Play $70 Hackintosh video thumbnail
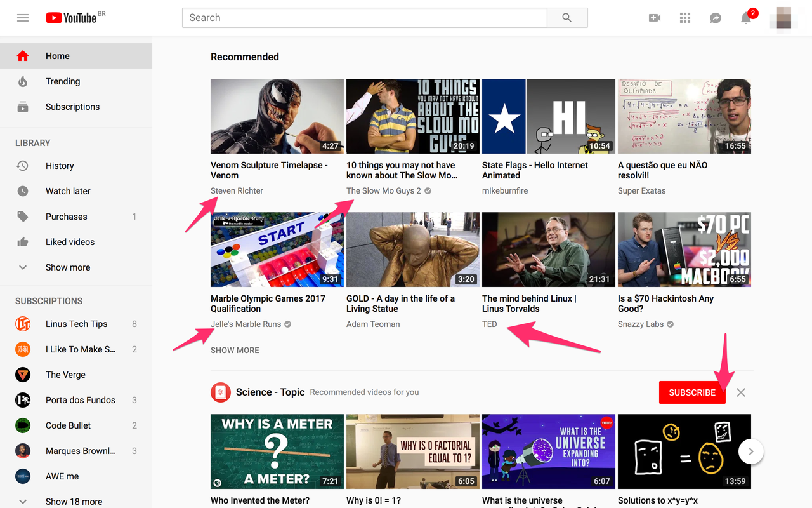The width and height of the screenshot is (812, 508). coord(684,250)
